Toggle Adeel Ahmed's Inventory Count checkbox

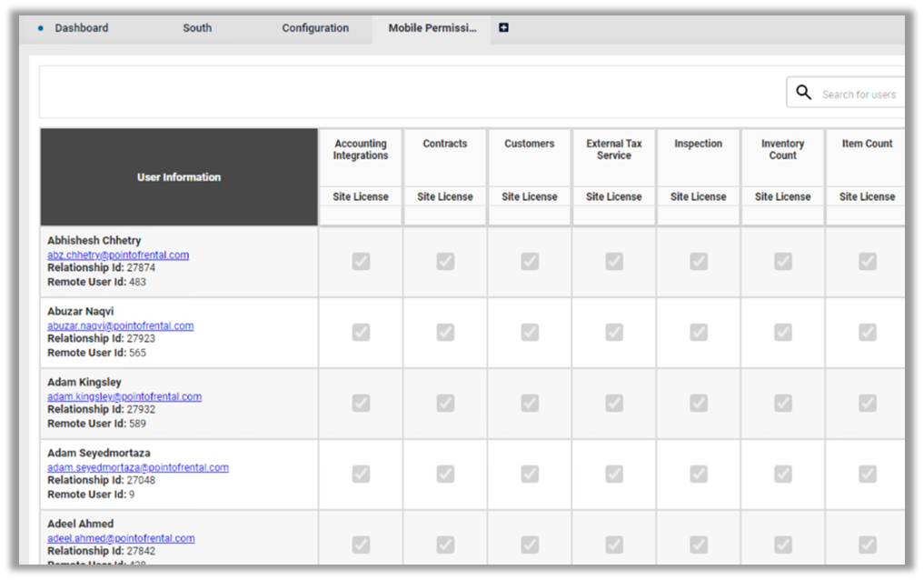click(783, 545)
